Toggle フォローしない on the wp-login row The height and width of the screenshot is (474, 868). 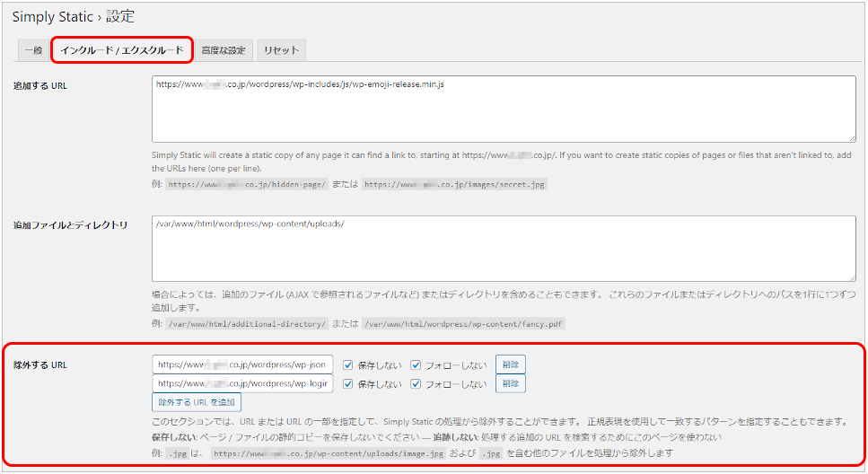[416, 383]
